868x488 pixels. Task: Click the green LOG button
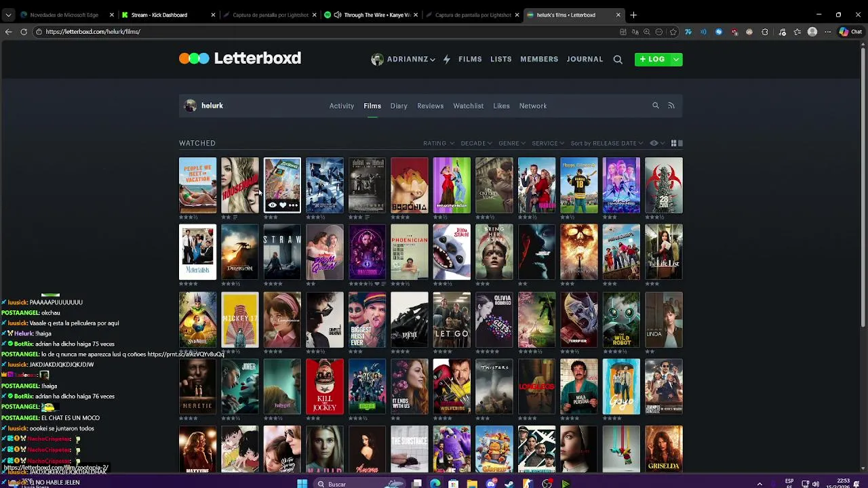[652, 60]
